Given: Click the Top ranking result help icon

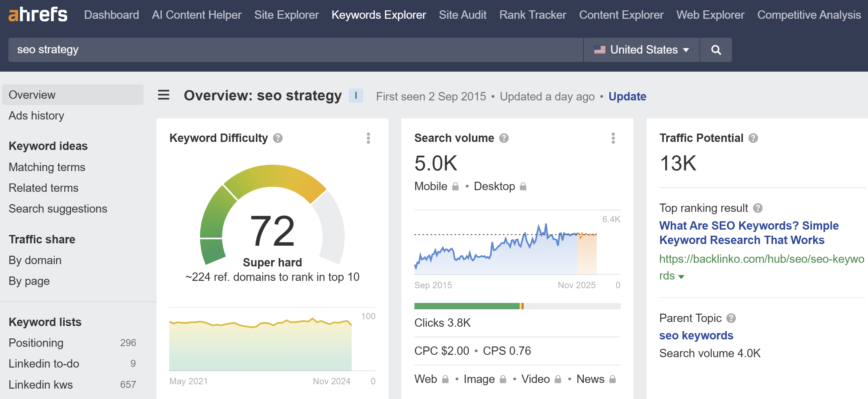Looking at the screenshot, I should click(x=757, y=208).
